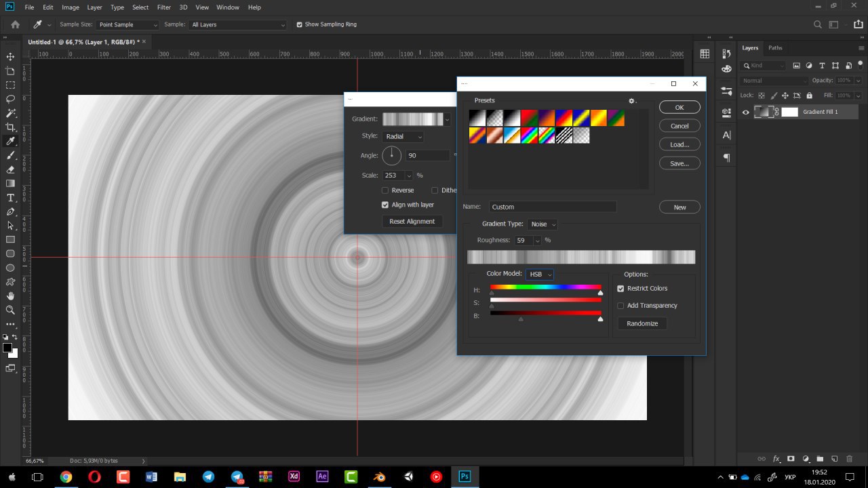Open the History panel icon

pyautogui.click(x=726, y=54)
